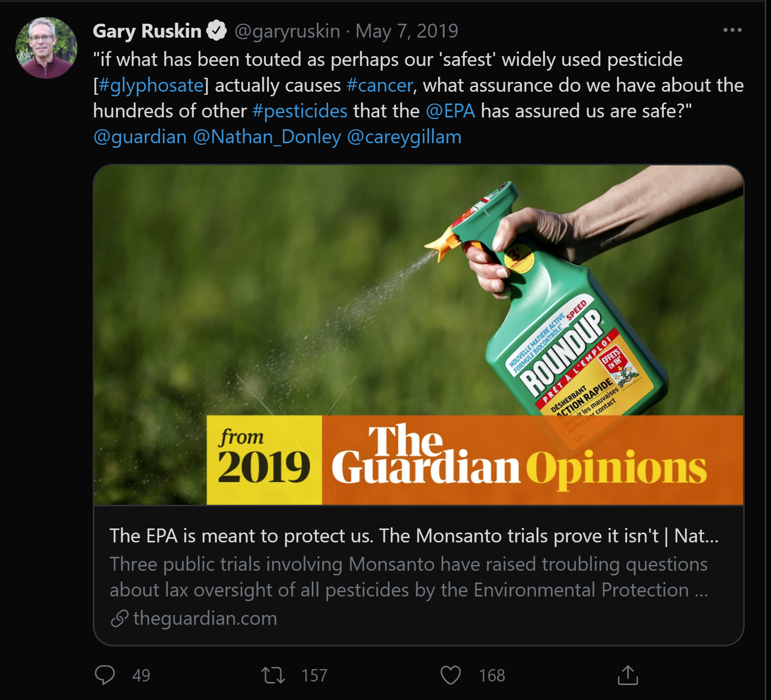Open the Gary Ruskin display name link

147,31
